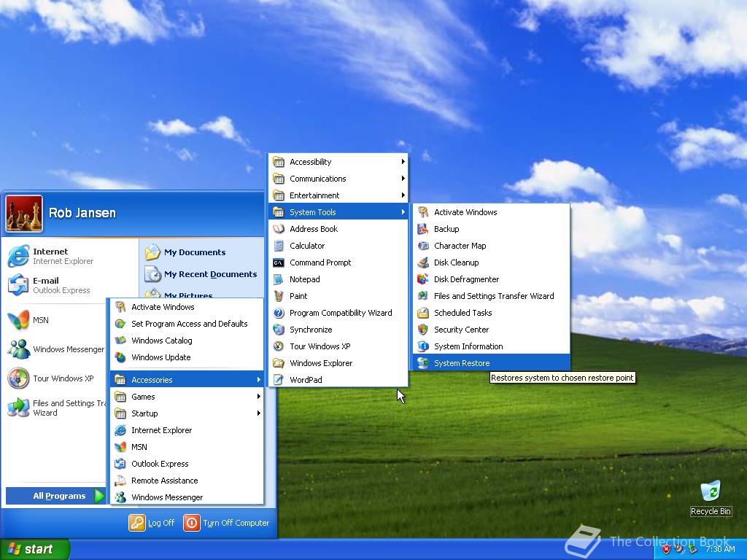Click the Log Off button

point(152,523)
